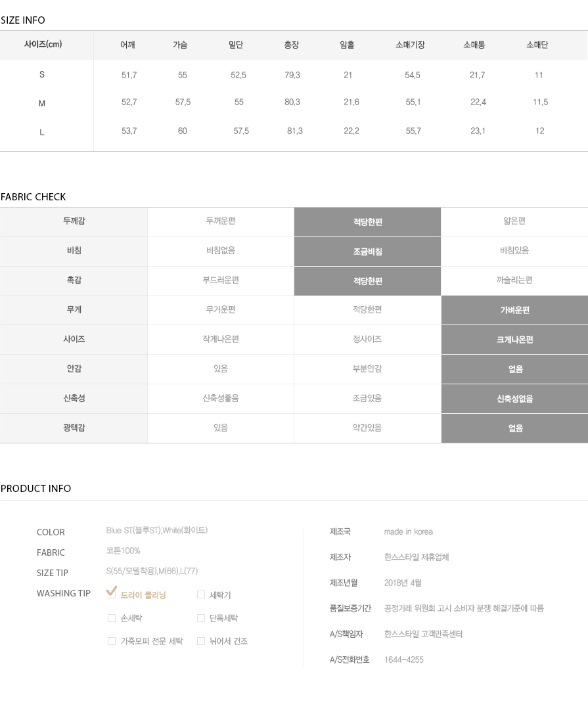The height and width of the screenshot is (716, 588).
Task: Click sleeve length value 54.5
Action: click(413, 75)
